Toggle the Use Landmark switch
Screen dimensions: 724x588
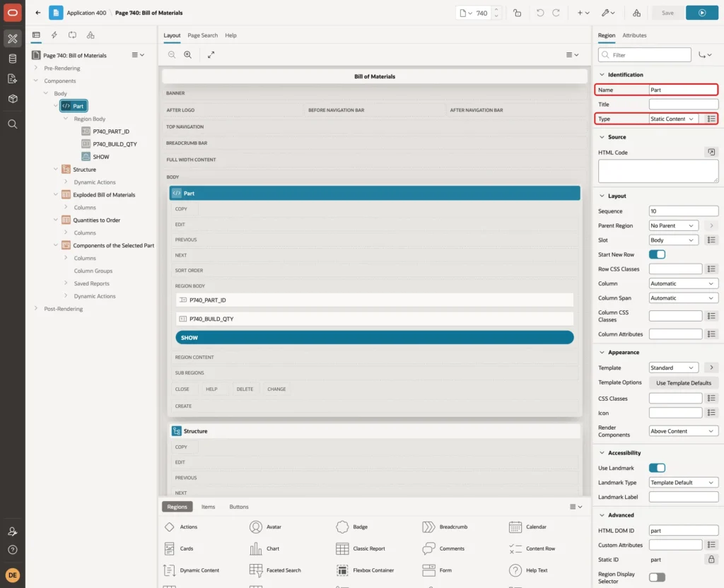657,468
